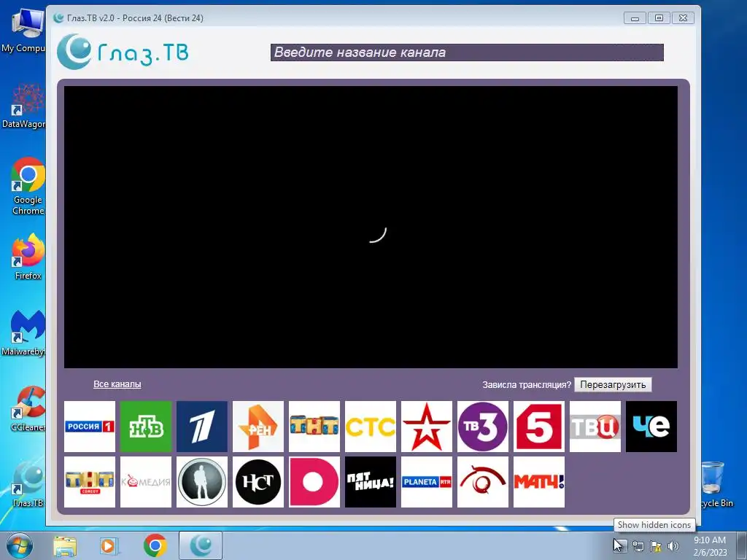The width and height of the screenshot is (747, 560).
Task: Open the ТНТ Comedy channel
Action: (x=90, y=482)
